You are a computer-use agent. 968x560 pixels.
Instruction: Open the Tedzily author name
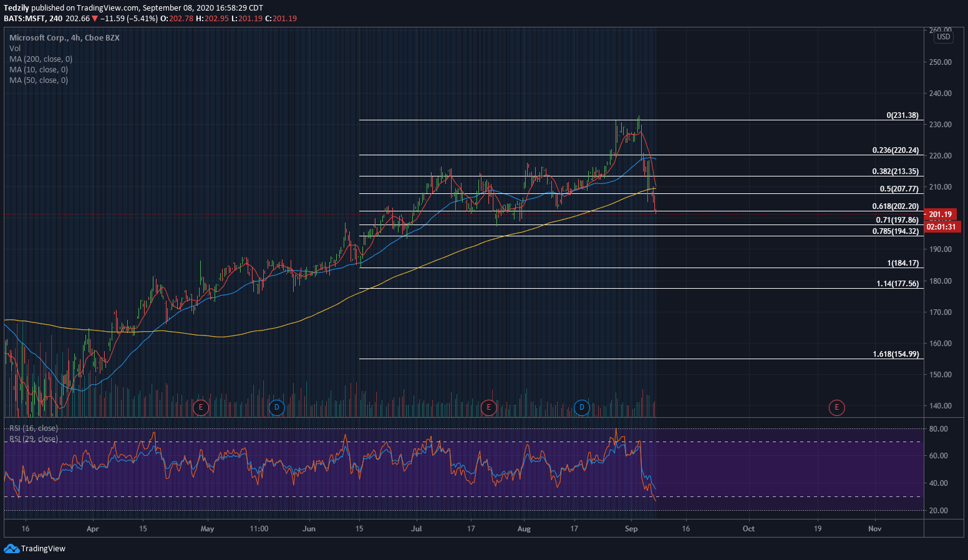point(16,8)
